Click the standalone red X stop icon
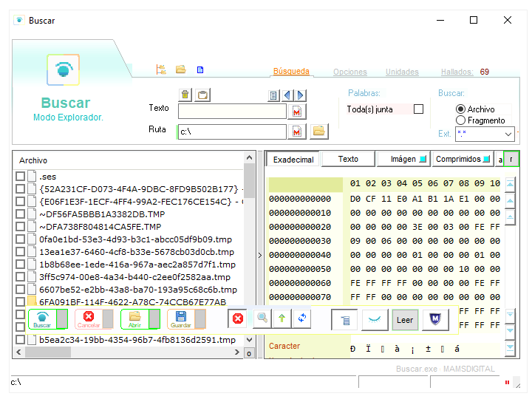The image size is (532, 399). point(237,318)
